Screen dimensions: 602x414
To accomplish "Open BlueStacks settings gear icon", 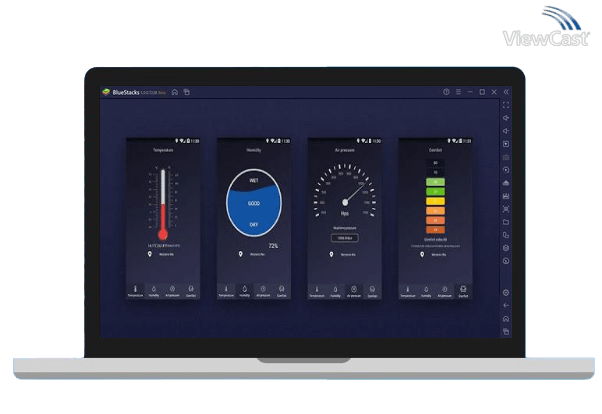I will point(506,293).
